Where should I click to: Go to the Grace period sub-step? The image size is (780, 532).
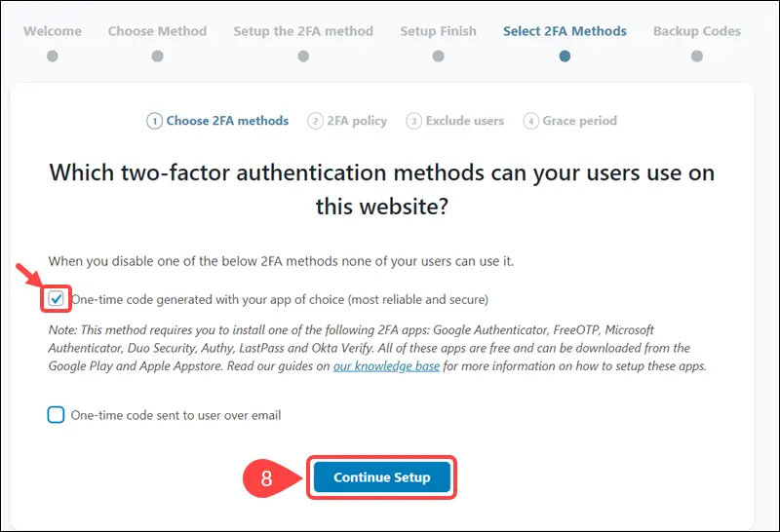click(579, 121)
